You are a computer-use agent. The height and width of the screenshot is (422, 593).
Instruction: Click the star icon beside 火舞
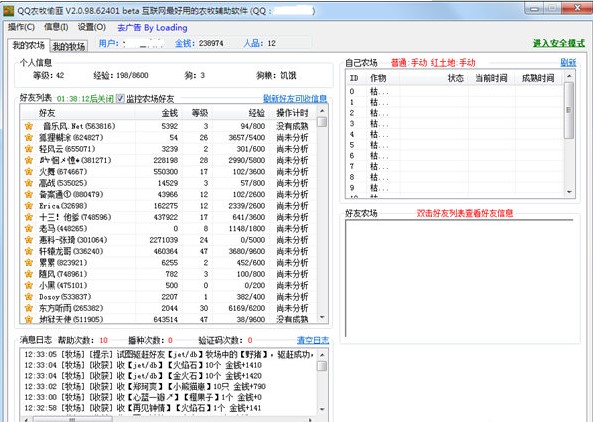pos(29,171)
